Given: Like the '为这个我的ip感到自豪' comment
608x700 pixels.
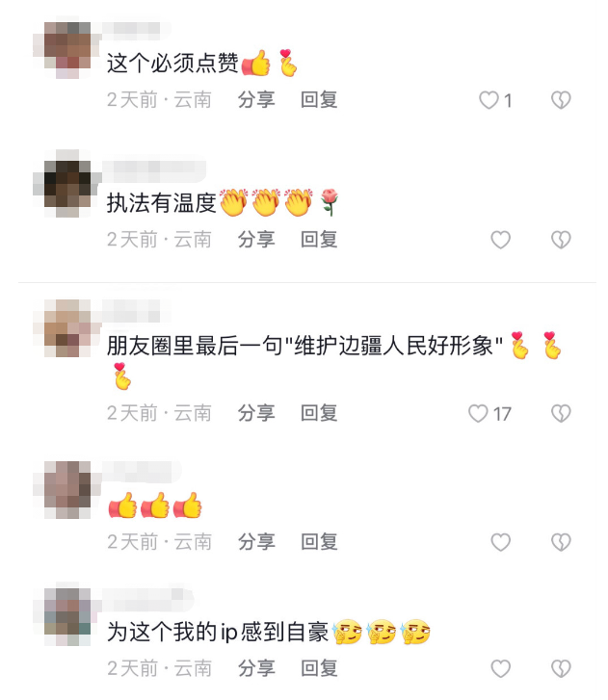Looking at the screenshot, I should point(500,669).
